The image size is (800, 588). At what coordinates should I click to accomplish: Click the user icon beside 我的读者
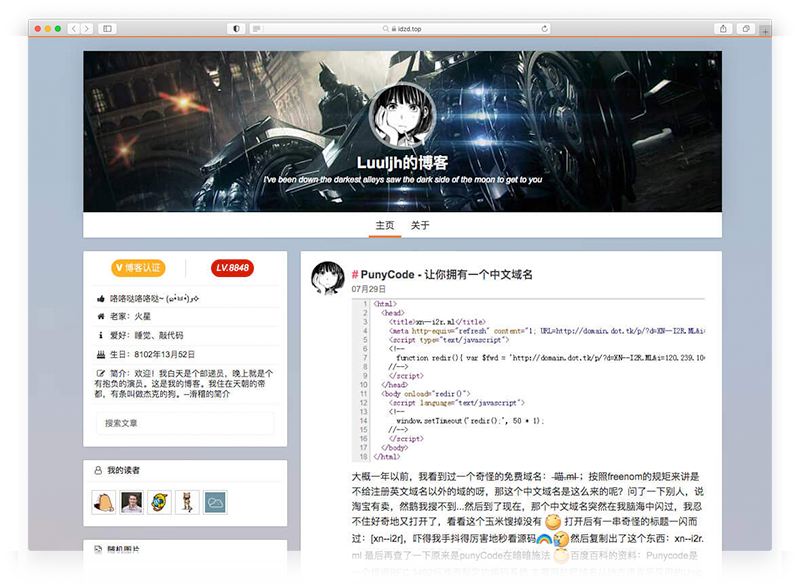pyautogui.click(x=98, y=470)
